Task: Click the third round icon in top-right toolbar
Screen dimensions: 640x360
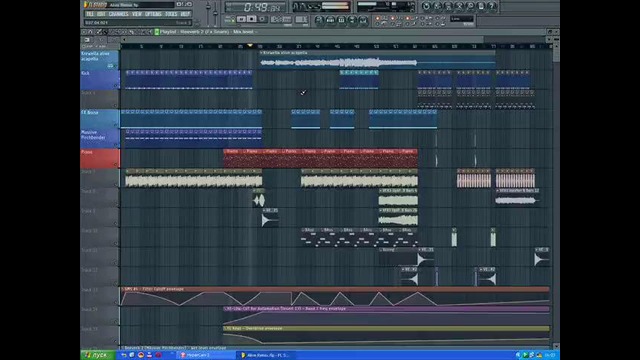Action: coord(448,6)
